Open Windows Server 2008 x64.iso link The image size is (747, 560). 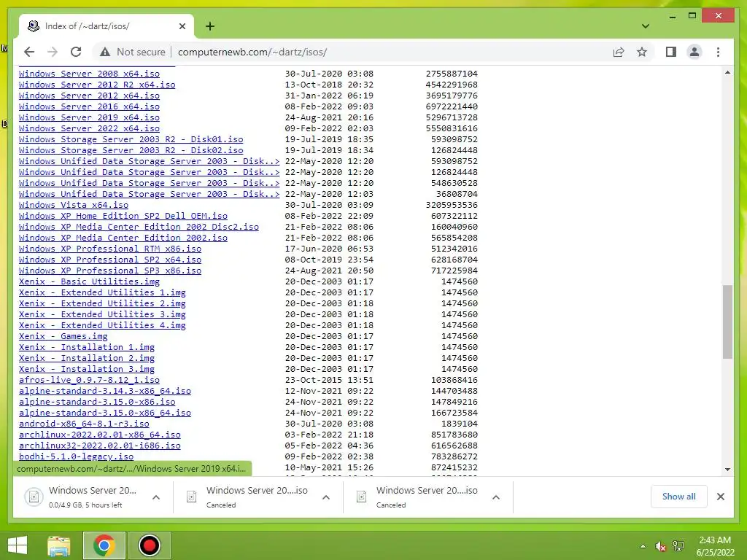89,74
